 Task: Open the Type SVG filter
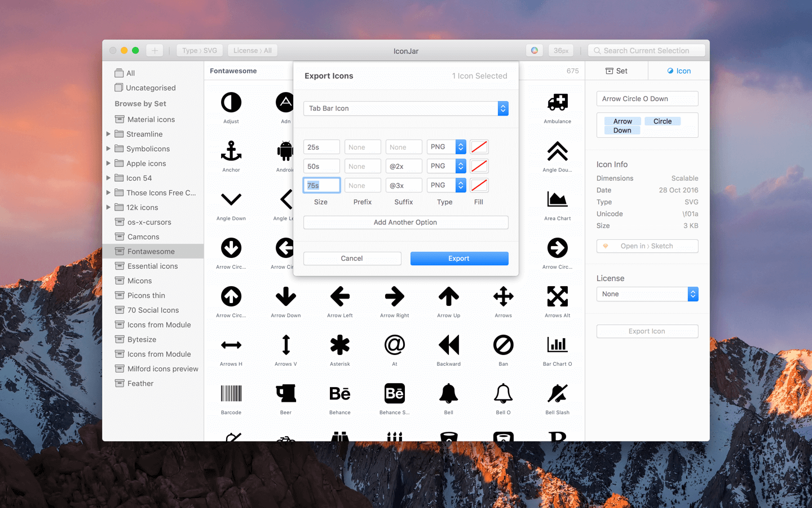coord(200,50)
